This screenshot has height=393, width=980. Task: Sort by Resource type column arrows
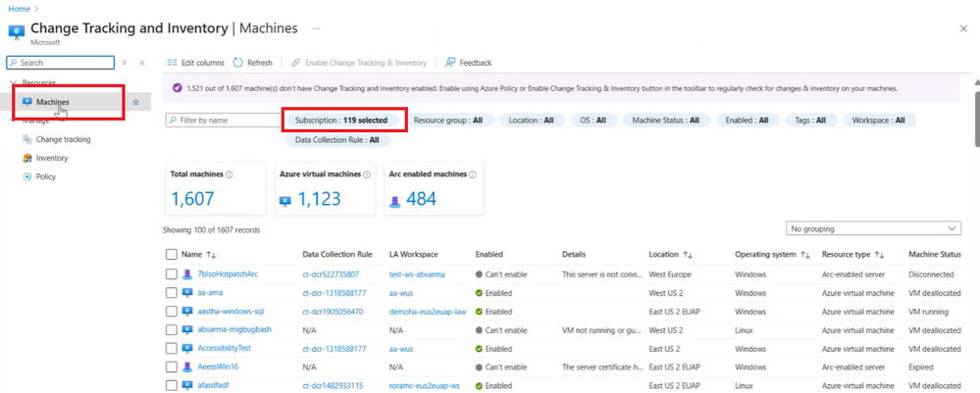tap(879, 255)
